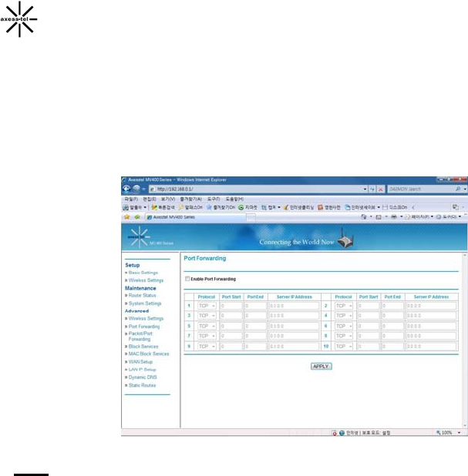This screenshot has height=476, width=468.
Task: Click the address bar URL field
Action: coord(256,189)
